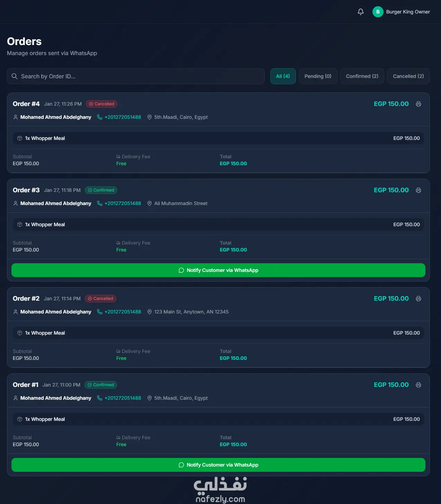
Task: Click the Order #3 heading
Action: click(x=26, y=190)
